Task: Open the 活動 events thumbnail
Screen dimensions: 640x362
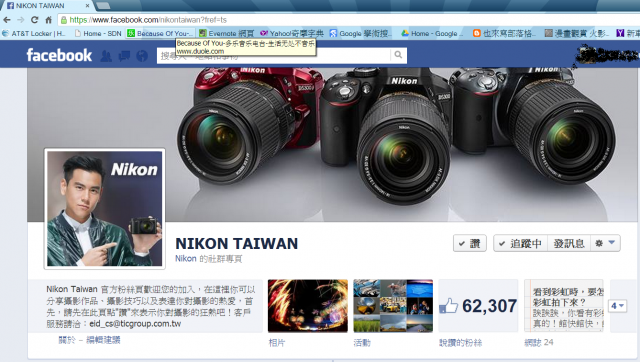Action: 393,306
